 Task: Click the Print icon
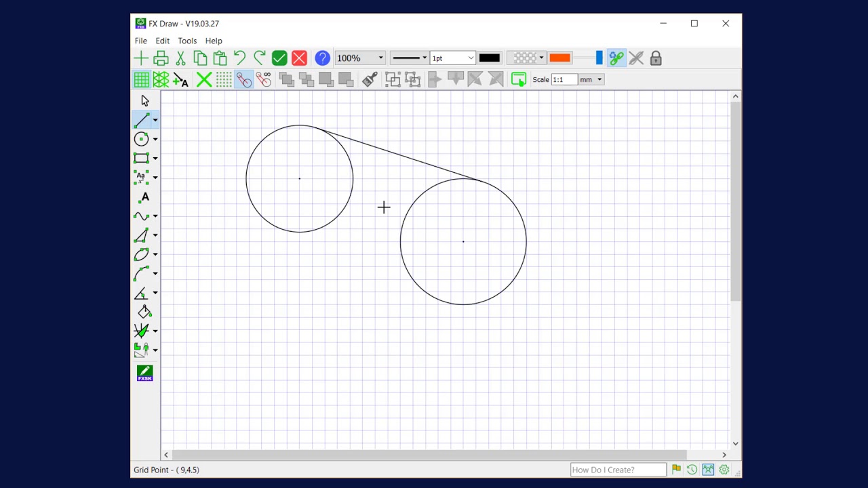161,58
